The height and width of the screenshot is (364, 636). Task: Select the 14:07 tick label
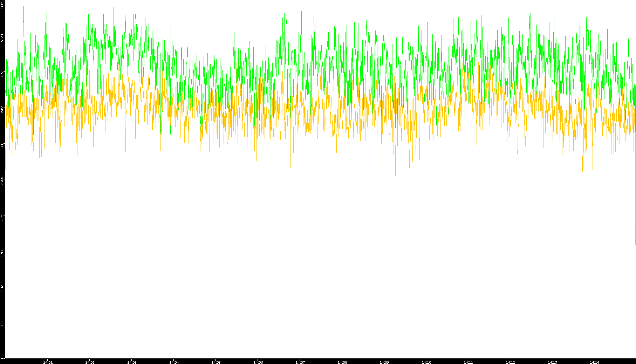[300, 362]
